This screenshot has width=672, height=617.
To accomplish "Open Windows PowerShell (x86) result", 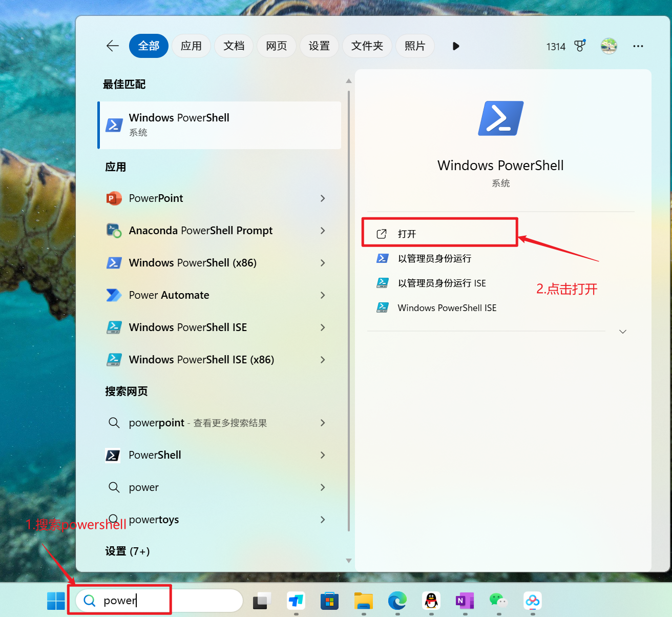I will tap(220, 263).
